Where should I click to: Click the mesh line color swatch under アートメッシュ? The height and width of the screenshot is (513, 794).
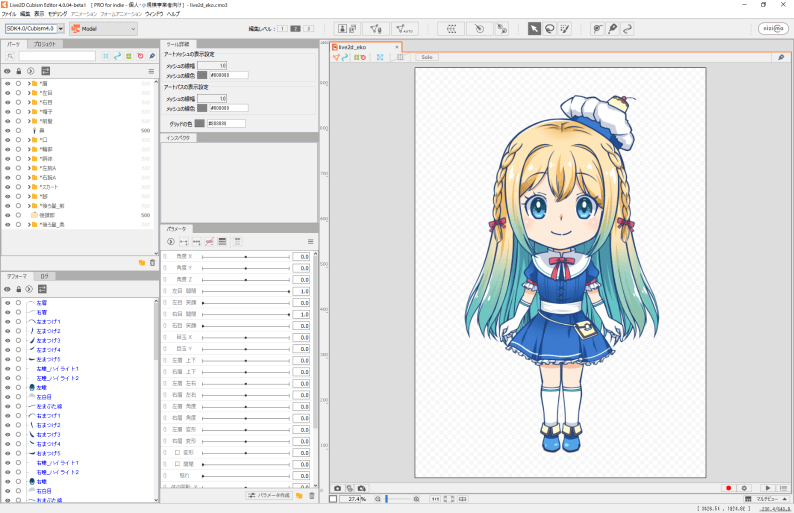[x=202, y=75]
